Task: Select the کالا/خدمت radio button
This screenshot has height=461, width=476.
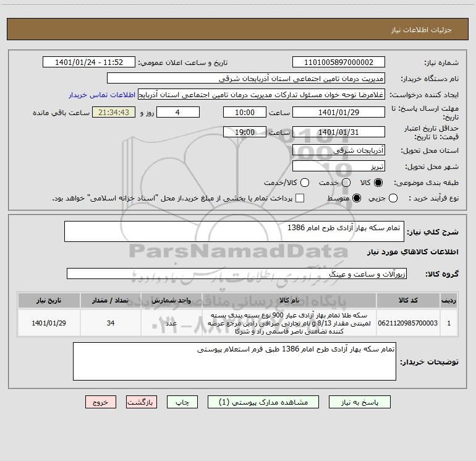Action: (x=305, y=183)
